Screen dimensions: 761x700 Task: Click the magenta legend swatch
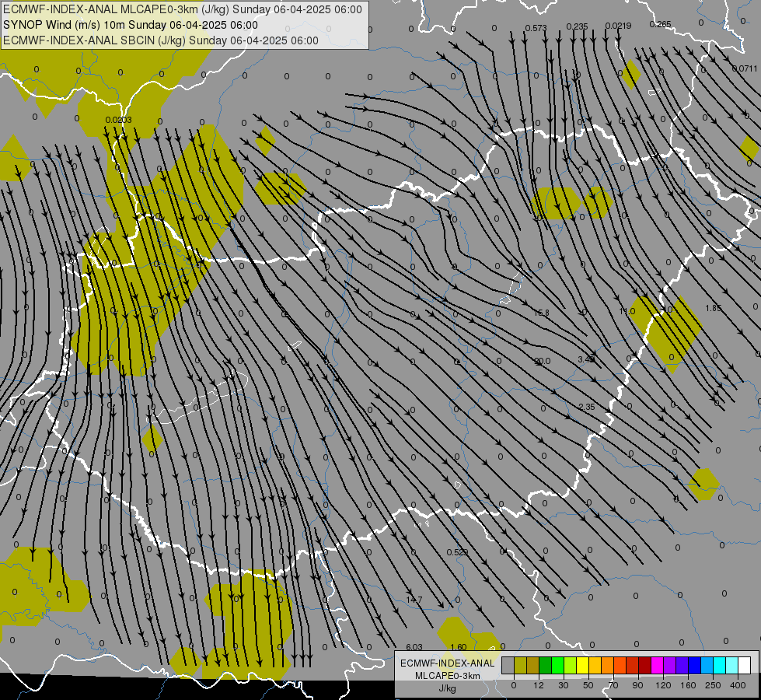(657, 666)
